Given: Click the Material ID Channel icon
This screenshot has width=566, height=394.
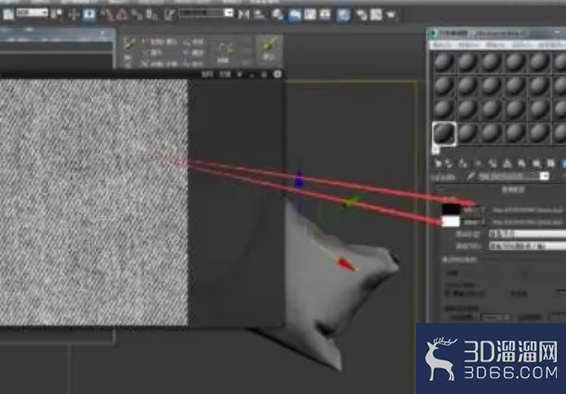Looking at the screenshot, I should pos(536,164).
